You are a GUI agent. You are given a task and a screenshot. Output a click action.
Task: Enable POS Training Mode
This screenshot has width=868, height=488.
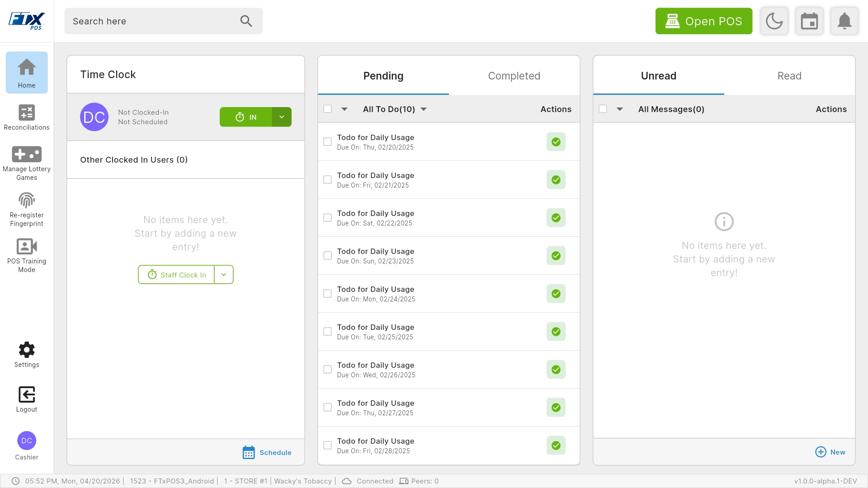coord(27,255)
